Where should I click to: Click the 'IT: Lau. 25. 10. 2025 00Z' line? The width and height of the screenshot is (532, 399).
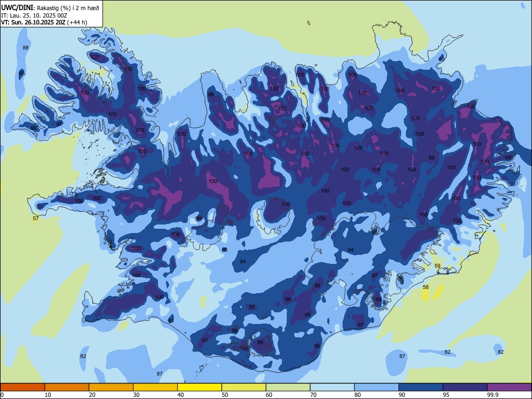point(34,15)
